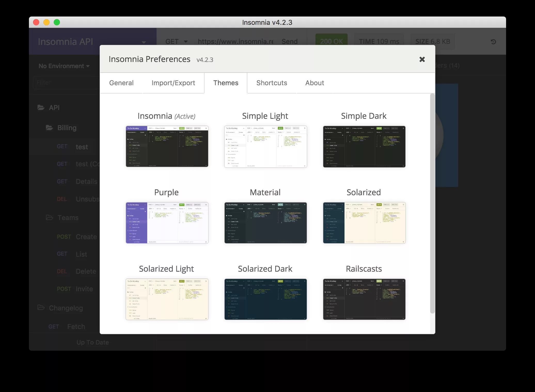
Task: Open the No Environment dropdown
Action: [64, 66]
